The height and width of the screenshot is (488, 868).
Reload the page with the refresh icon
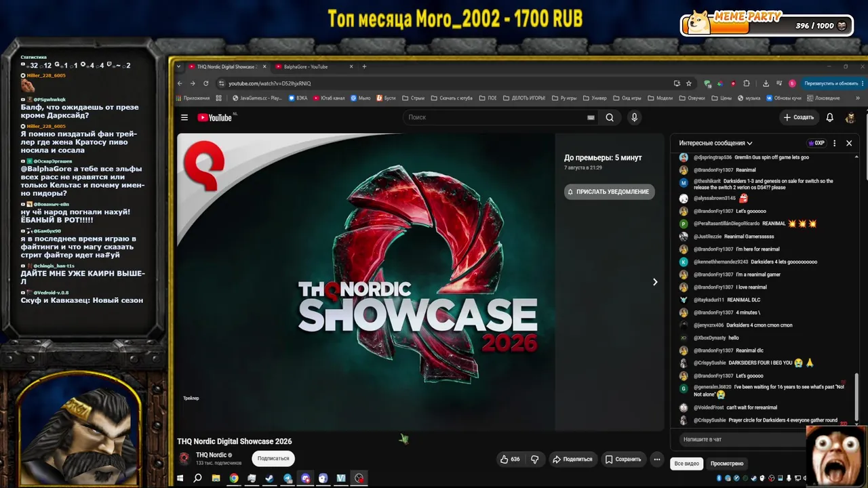point(205,83)
